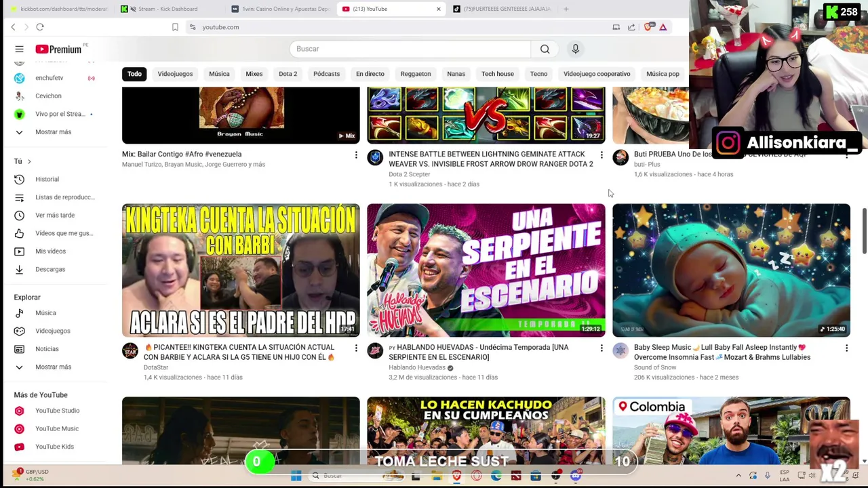The height and width of the screenshot is (488, 868).
Task: Open Vídeos que me gustan
Action: [54, 233]
